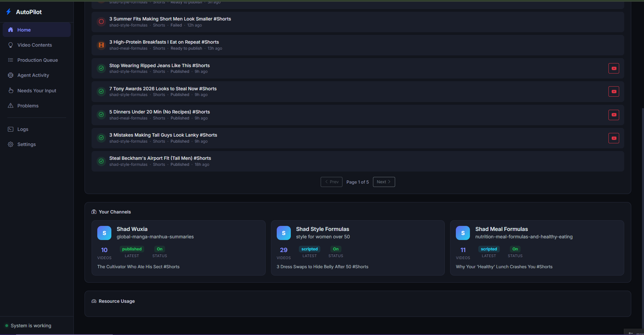Click the Resource Usage section heading
Viewport: 644px width, 335px height.
117,301
